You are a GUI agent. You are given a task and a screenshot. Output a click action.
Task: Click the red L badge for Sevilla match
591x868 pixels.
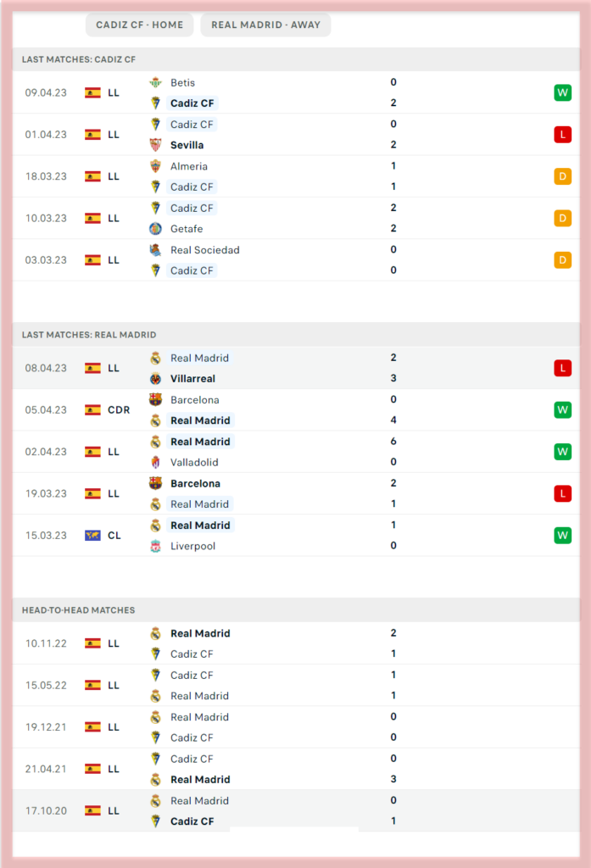[563, 135]
